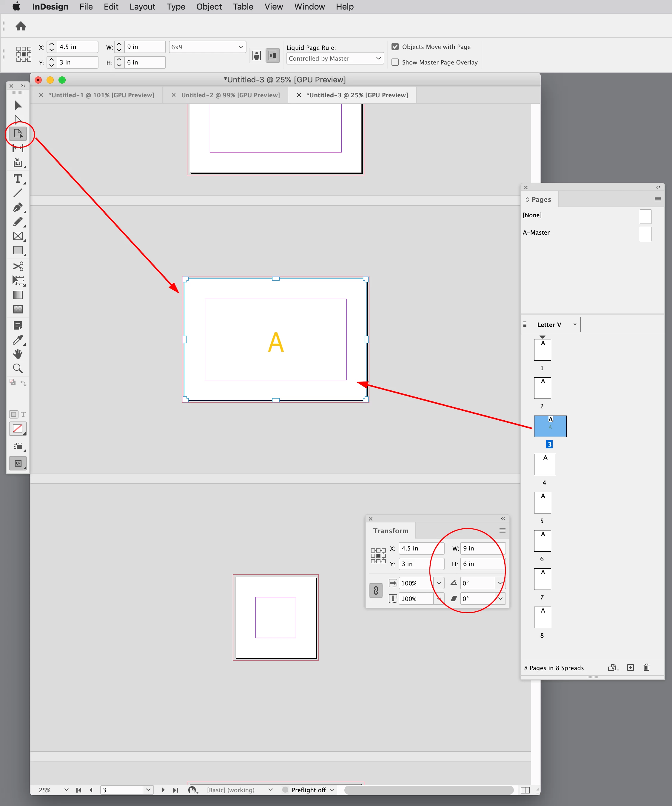Click Preflight off status button
The height and width of the screenshot is (806, 672).
click(x=308, y=790)
